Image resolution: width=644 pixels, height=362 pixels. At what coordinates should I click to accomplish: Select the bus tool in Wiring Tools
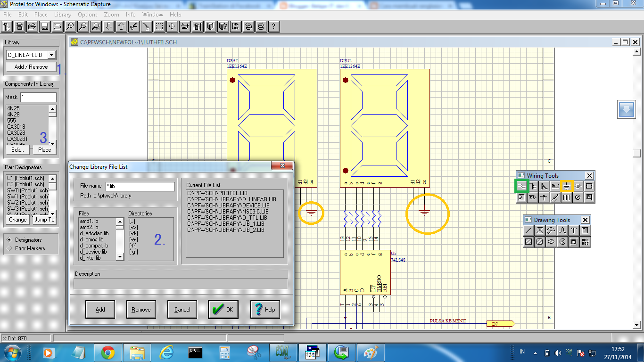click(533, 186)
